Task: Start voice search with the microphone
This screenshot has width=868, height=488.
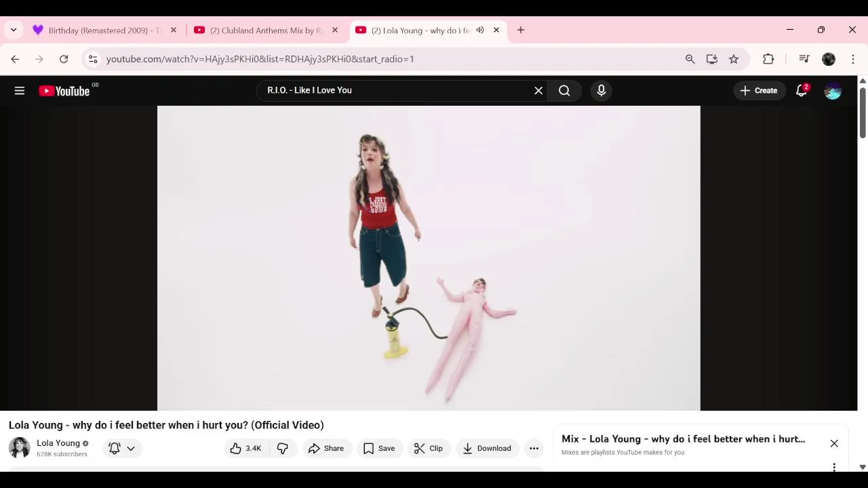Action: (x=601, y=91)
